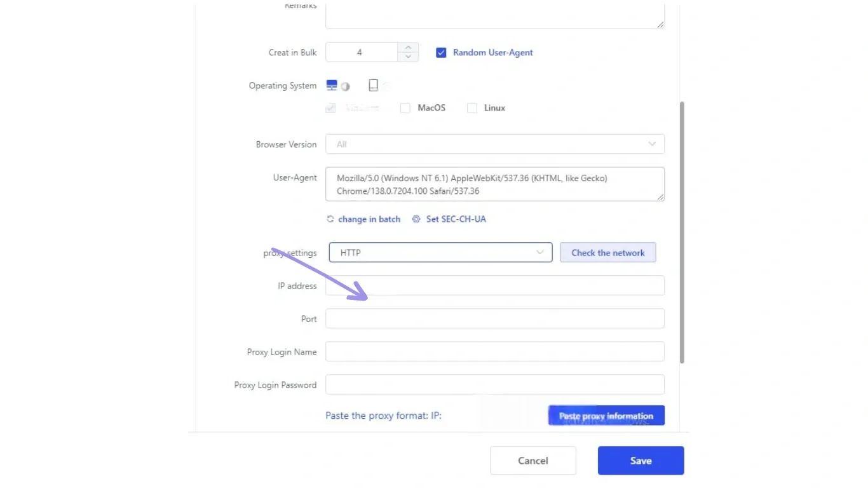Image resolution: width=868 pixels, height=488 pixels.
Task: Click the gear icon before Set SEC-CH-UA
Action: 416,219
